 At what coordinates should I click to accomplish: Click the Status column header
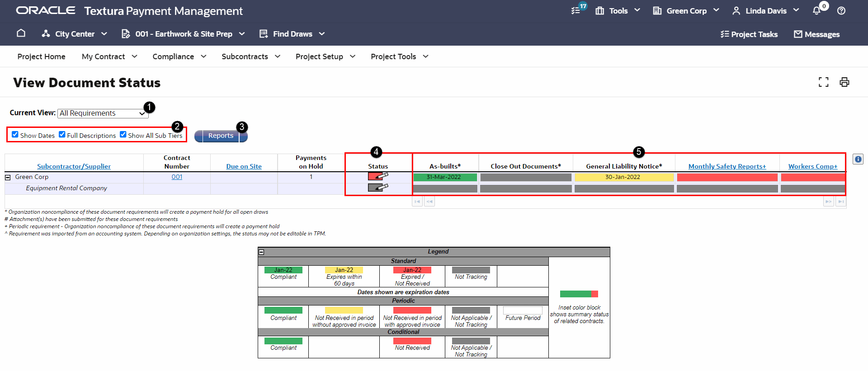pyautogui.click(x=378, y=166)
